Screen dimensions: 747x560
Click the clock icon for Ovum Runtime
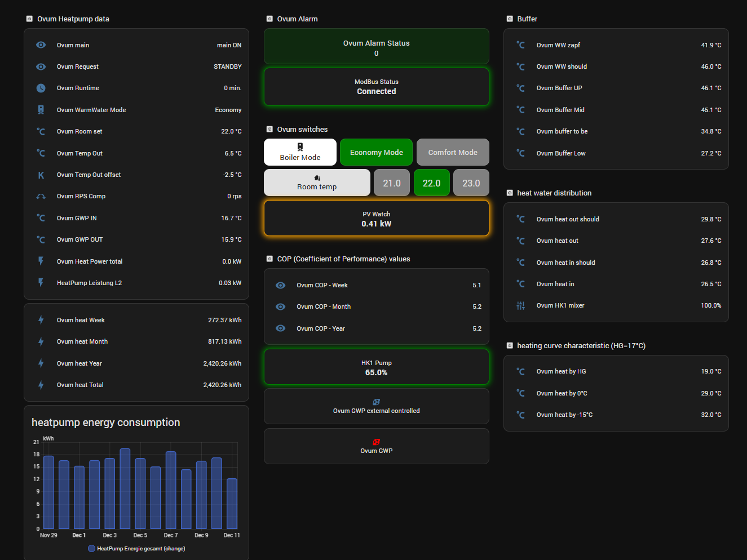(41, 88)
